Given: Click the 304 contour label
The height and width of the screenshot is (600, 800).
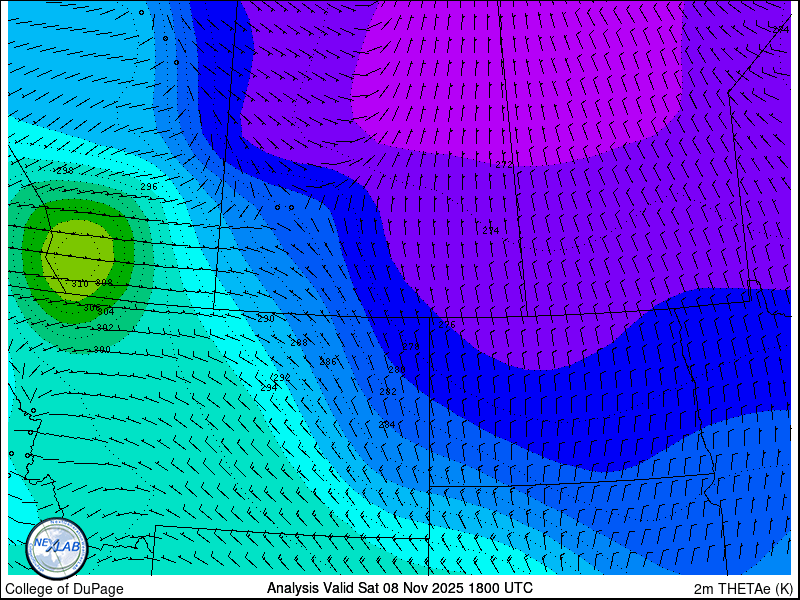Looking at the screenshot, I should pos(106,311).
